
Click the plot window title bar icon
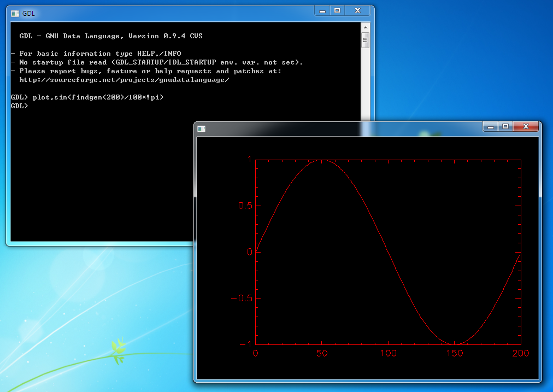202,128
